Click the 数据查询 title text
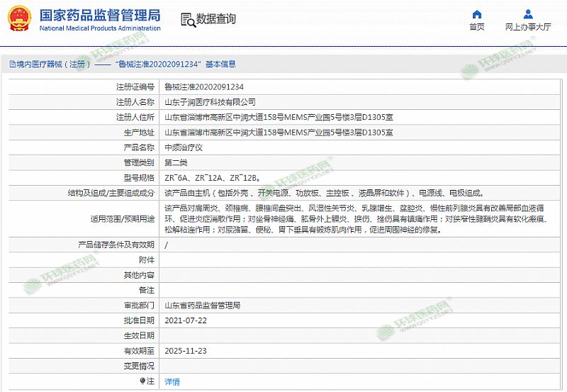This screenshot has height=392, width=567. pos(216,19)
